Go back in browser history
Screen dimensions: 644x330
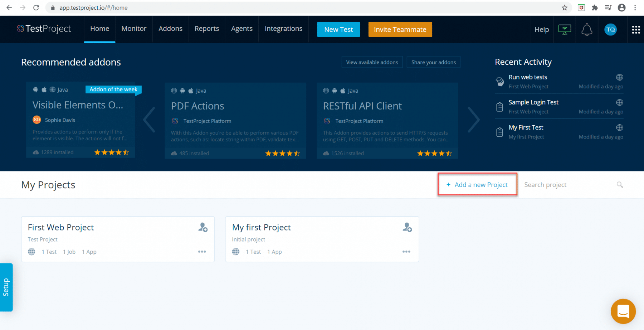pyautogui.click(x=9, y=8)
